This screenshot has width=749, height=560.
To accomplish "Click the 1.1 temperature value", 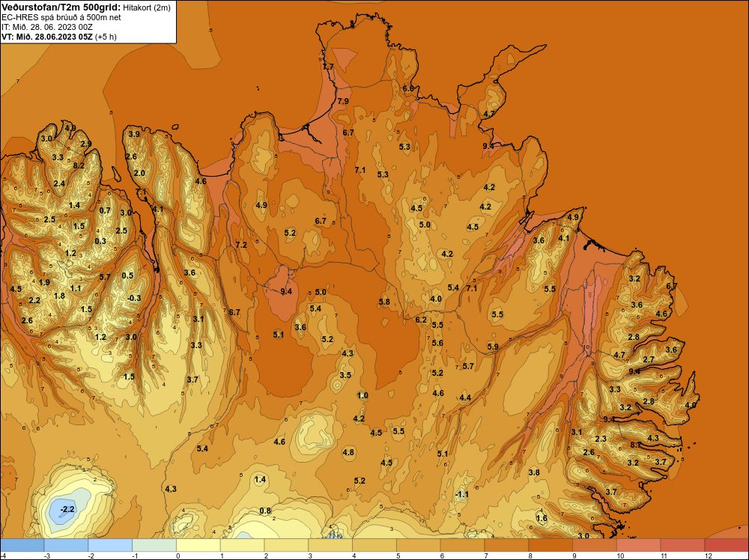I will (76, 288).
